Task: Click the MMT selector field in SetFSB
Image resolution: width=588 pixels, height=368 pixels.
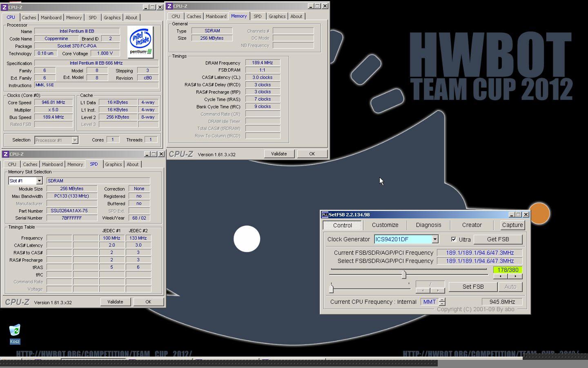Action: [430, 302]
